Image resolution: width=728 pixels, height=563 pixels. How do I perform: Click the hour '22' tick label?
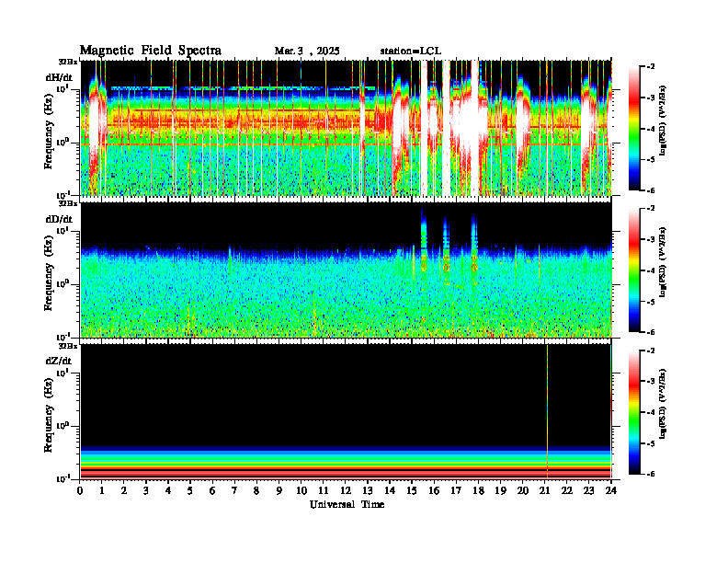(567, 491)
